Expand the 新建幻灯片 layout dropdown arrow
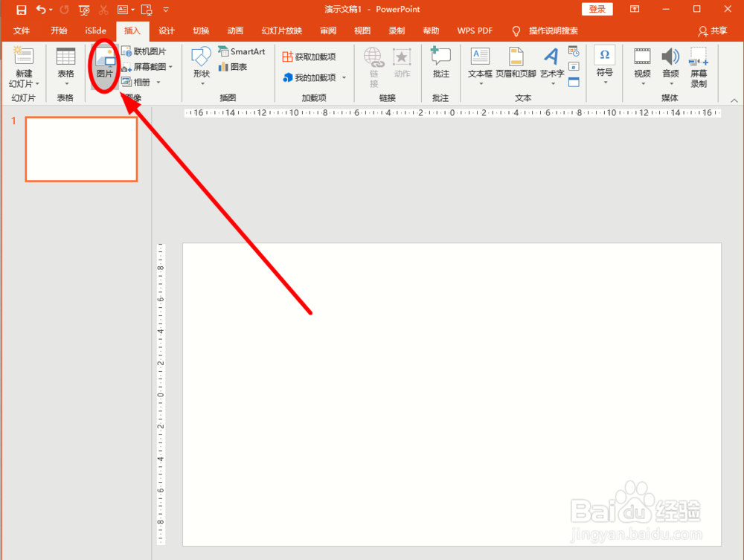The height and width of the screenshot is (560, 744). click(x=37, y=84)
